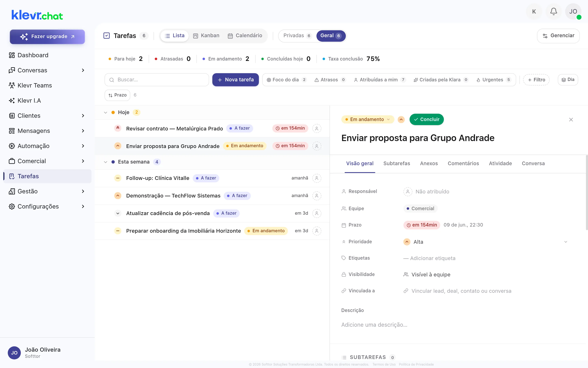Click low priority icon on Atualizar cadência
Screen dimensions: 588x368
[118, 213]
